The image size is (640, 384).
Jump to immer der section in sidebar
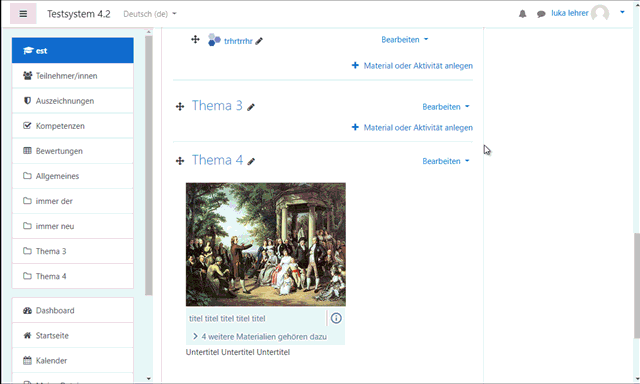pos(73,201)
